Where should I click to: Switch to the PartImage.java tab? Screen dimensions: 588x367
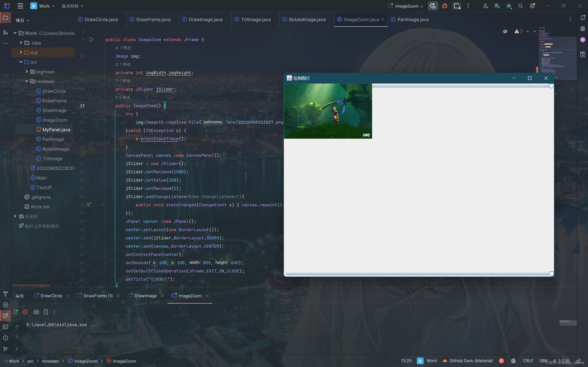tap(413, 20)
